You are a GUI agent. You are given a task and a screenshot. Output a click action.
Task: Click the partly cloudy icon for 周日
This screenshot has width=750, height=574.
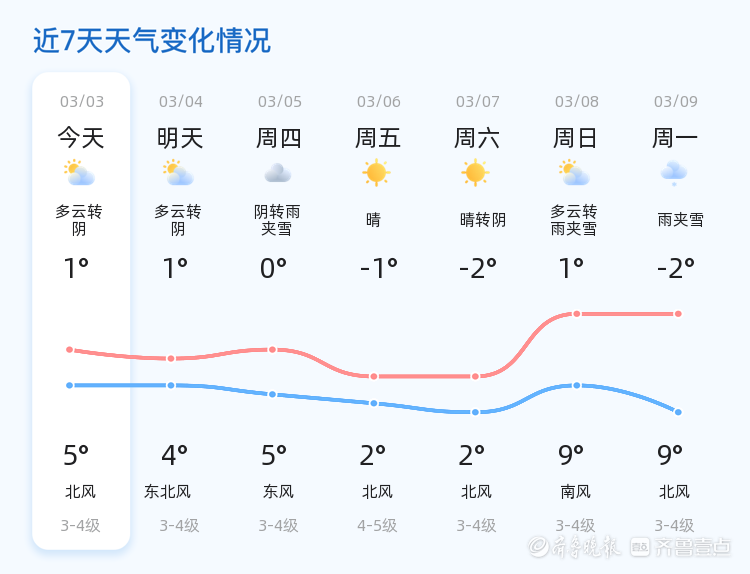(x=574, y=173)
